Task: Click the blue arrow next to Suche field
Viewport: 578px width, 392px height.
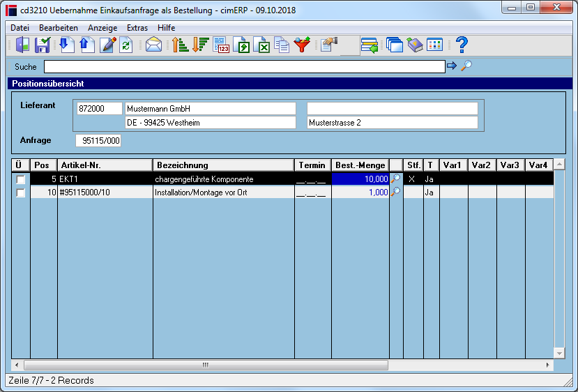Action: click(x=452, y=66)
